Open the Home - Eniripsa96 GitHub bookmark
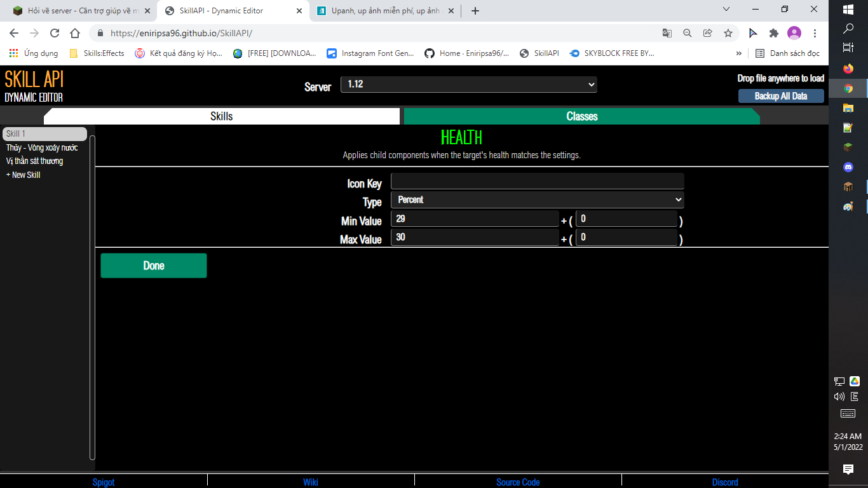This screenshot has height=488, width=868. [467, 53]
